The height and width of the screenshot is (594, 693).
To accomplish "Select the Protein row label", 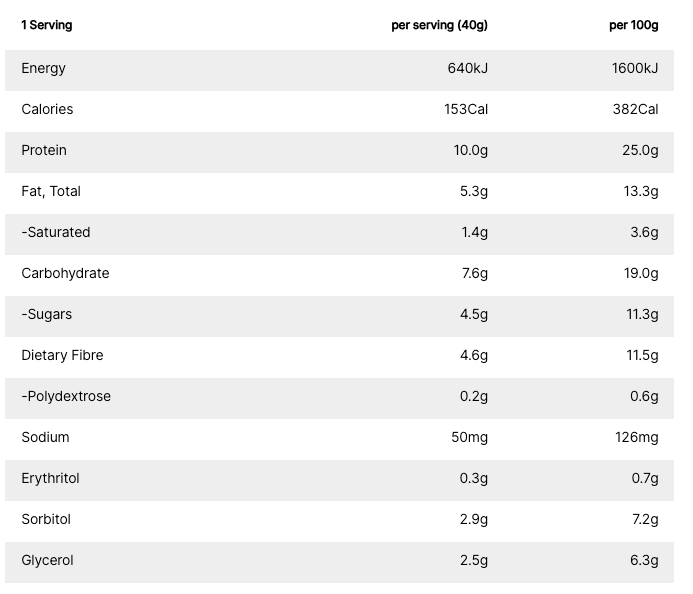I will click(44, 150).
